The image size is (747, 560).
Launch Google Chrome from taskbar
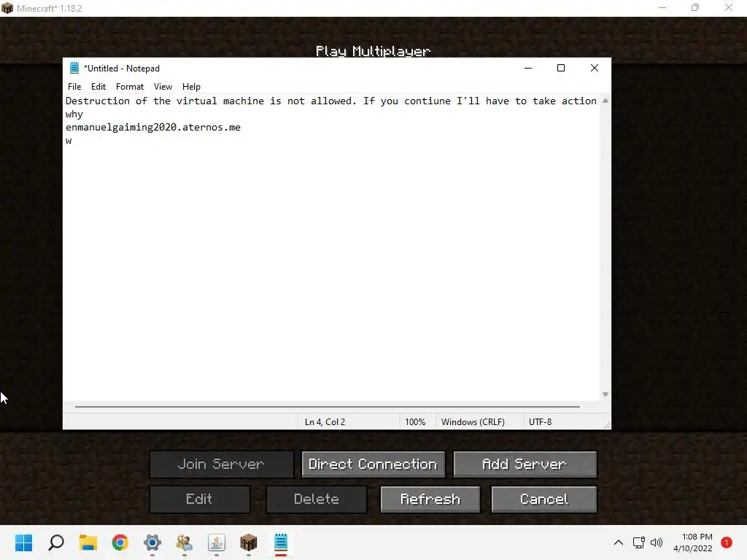[x=120, y=542]
